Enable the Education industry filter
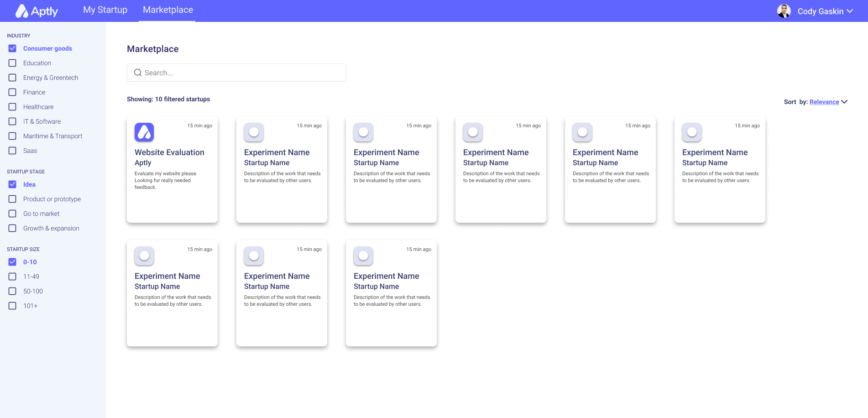 (12, 63)
